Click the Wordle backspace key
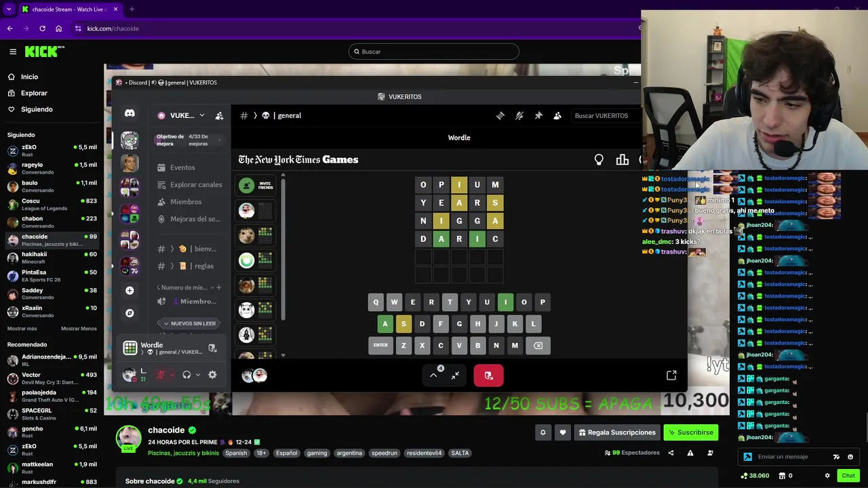 [x=538, y=346]
